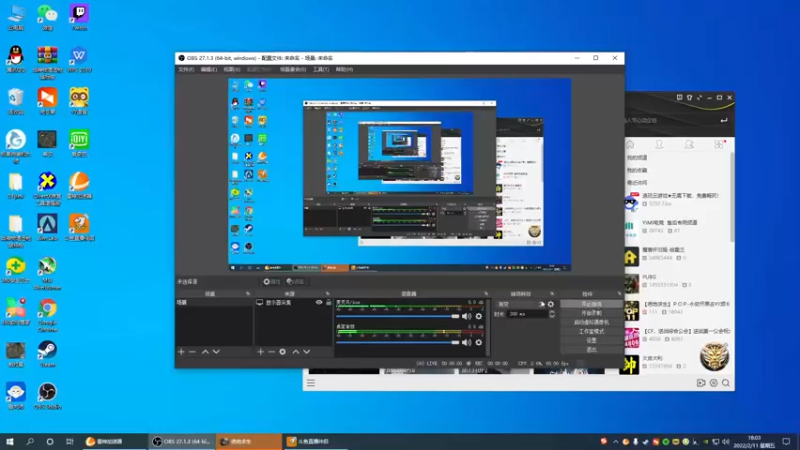Open source properties gear in sources toolbar
Screen dimensions: 800x450
[x=283, y=352]
